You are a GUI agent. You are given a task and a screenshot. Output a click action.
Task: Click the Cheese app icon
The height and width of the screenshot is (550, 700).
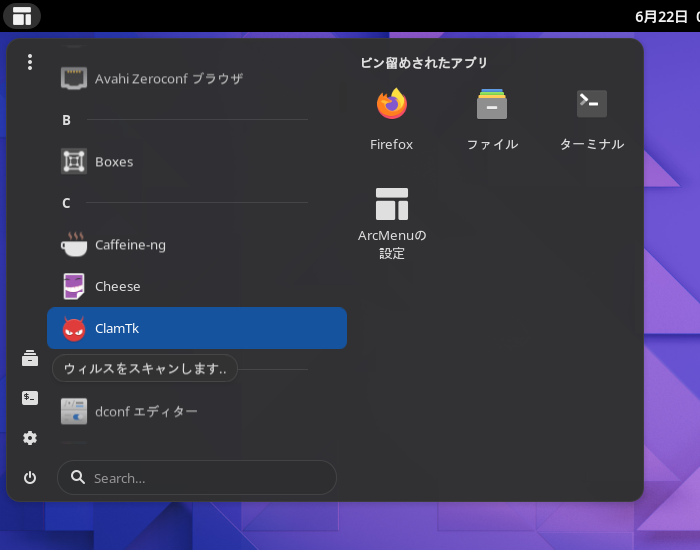(x=74, y=286)
